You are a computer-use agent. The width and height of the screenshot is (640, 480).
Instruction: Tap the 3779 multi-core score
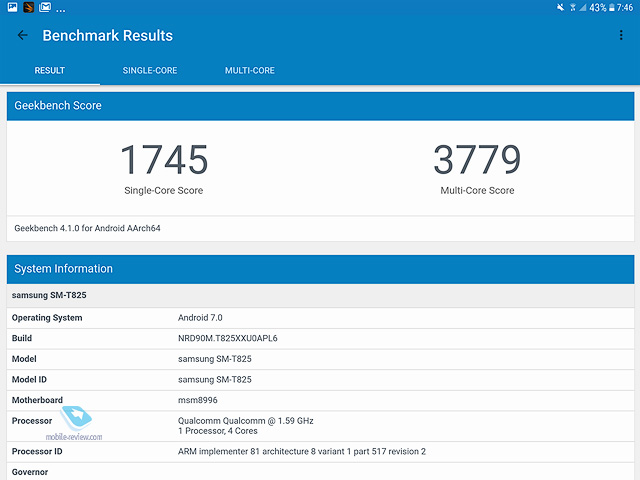tap(477, 160)
